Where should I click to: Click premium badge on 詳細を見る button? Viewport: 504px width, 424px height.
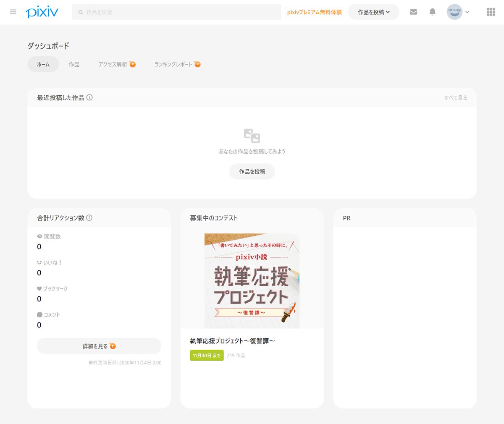coord(113,346)
